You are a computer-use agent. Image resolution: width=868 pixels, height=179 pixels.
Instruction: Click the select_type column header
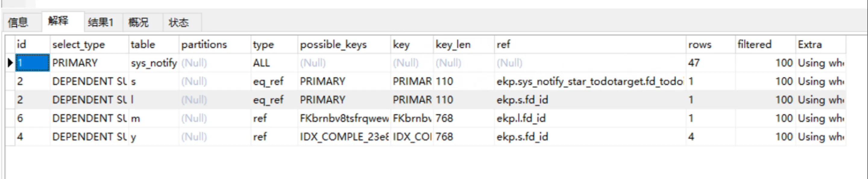tap(78, 44)
